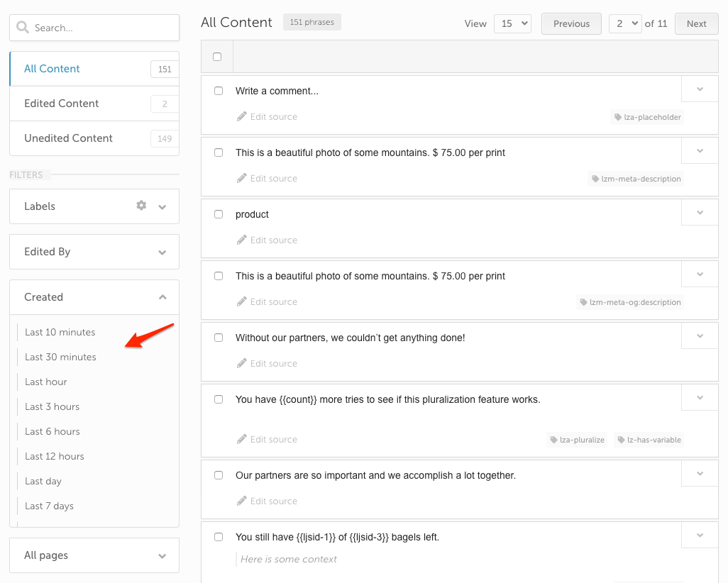Check the phrase tagged lzm-meta-description
This screenshot has width=728, height=583.
click(x=219, y=152)
